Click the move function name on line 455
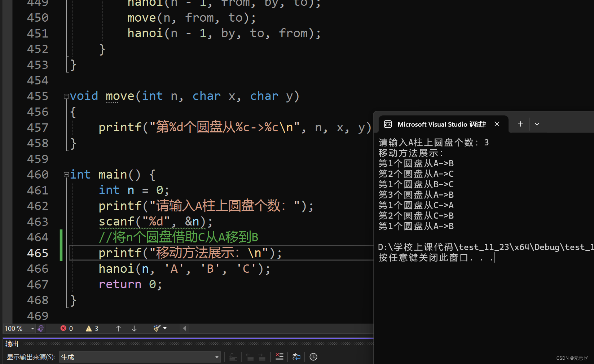The width and height of the screenshot is (594, 364). pyautogui.click(x=120, y=96)
